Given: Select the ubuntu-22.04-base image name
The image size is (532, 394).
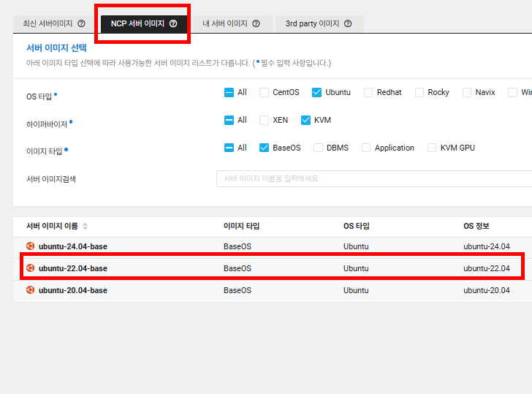Looking at the screenshot, I should 73,268.
